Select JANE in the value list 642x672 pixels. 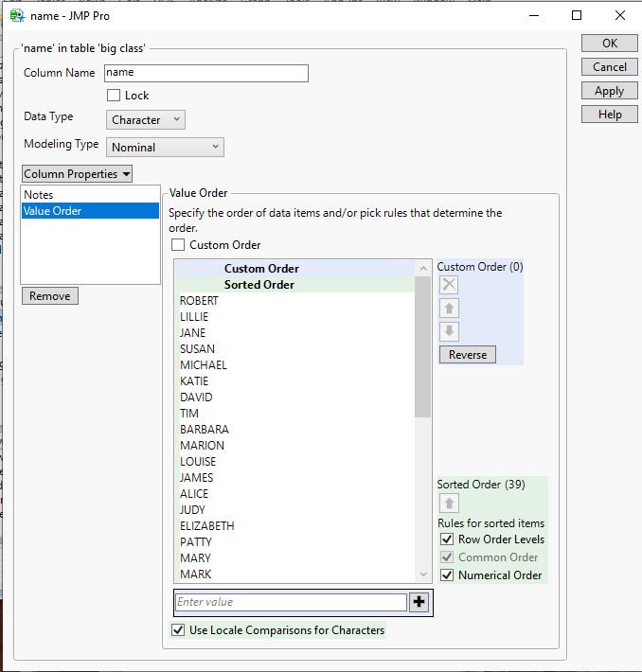point(295,333)
